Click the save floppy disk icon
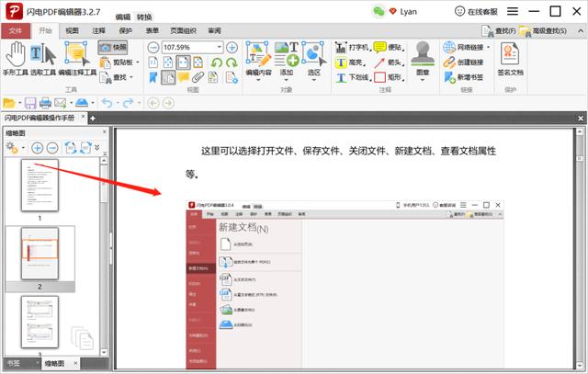 (x=30, y=103)
